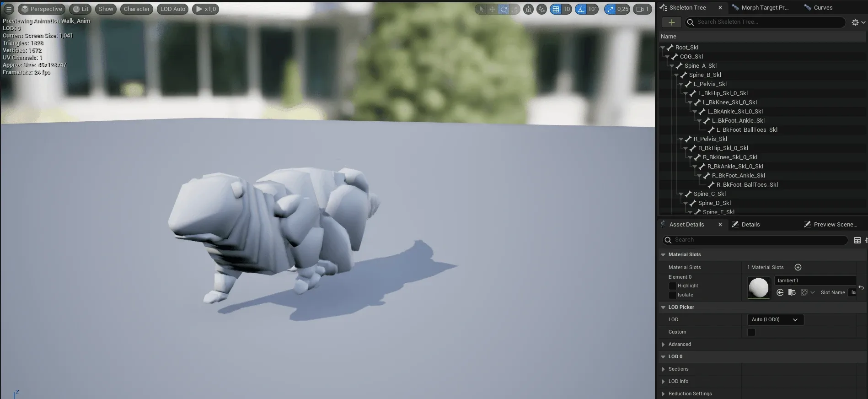The image size is (868, 399).
Task: Use selected asset from Content Browser
Action: [780, 292]
